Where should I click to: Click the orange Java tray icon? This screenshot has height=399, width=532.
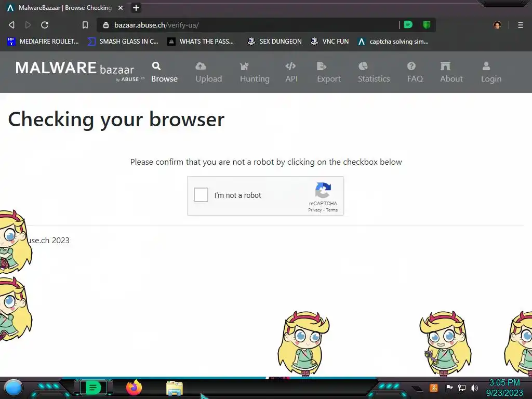coord(434,388)
